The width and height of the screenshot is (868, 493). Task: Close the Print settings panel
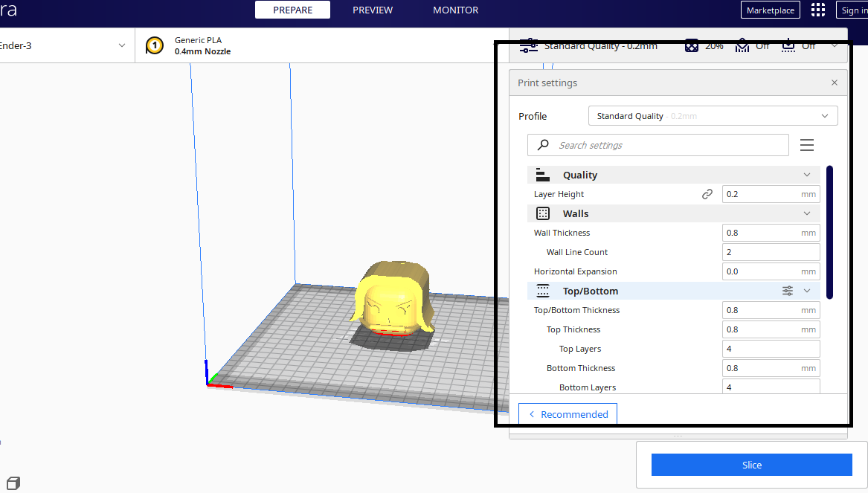point(835,83)
